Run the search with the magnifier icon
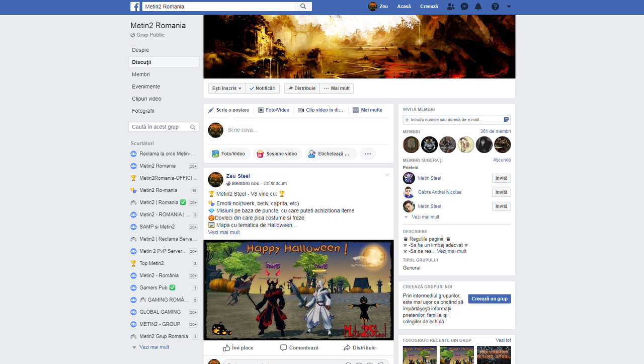644x364 pixels. 302,6
